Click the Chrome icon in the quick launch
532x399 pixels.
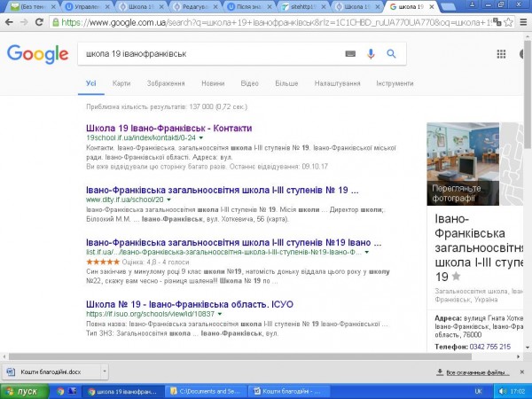point(60,391)
